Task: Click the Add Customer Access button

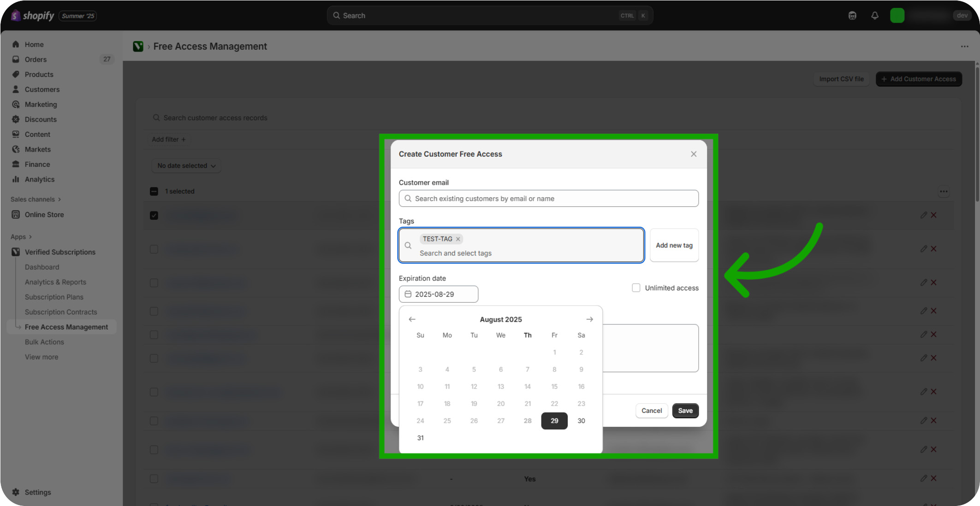Action: click(919, 79)
